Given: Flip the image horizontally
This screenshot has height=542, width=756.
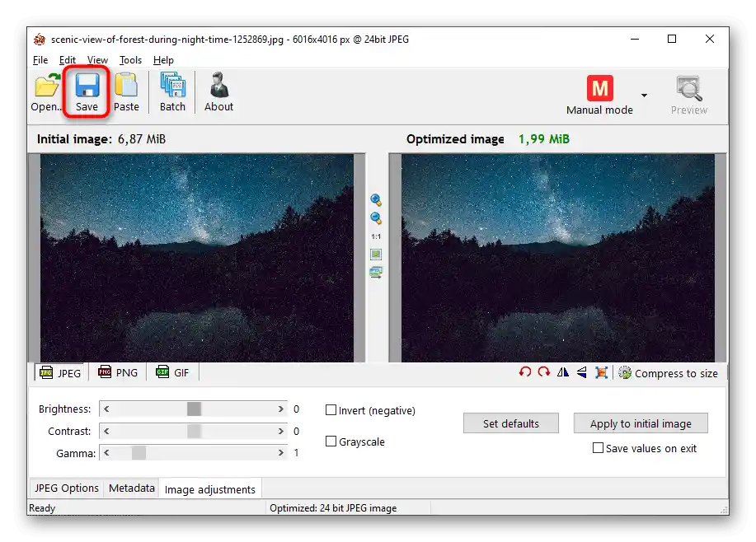Looking at the screenshot, I should tap(562, 372).
